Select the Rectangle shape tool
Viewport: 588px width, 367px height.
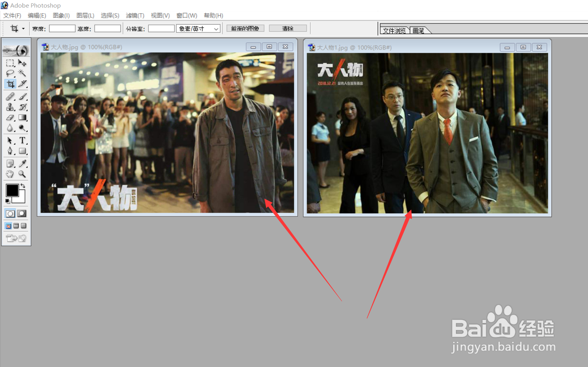(x=22, y=151)
